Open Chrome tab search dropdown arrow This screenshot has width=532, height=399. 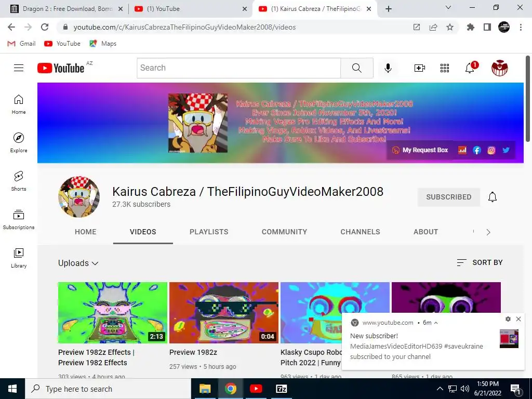click(x=448, y=7)
